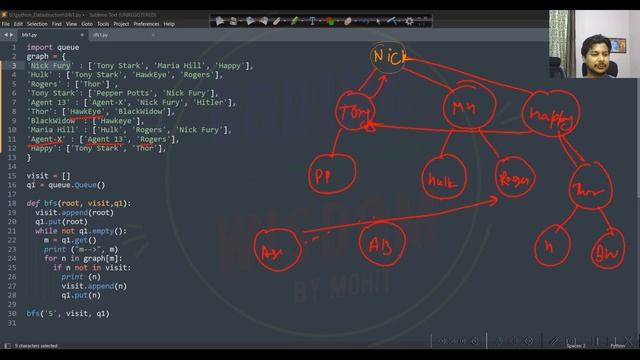Screen dimensions: 640x360
Task: Open the Project menu
Action: click(x=121, y=24)
